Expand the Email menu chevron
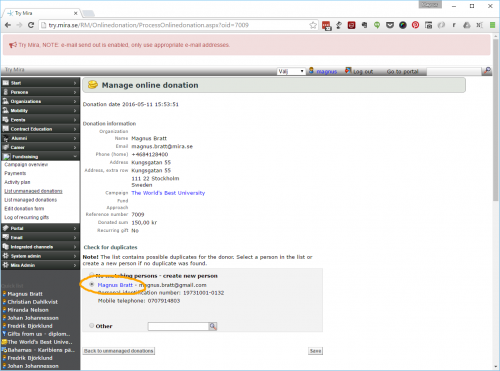500x371 pixels. [75, 237]
